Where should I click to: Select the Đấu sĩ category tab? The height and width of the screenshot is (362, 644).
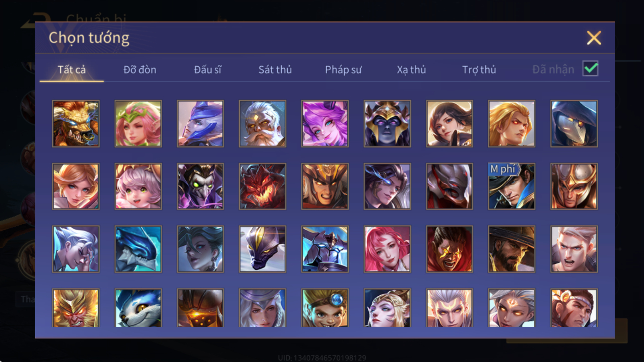click(208, 70)
